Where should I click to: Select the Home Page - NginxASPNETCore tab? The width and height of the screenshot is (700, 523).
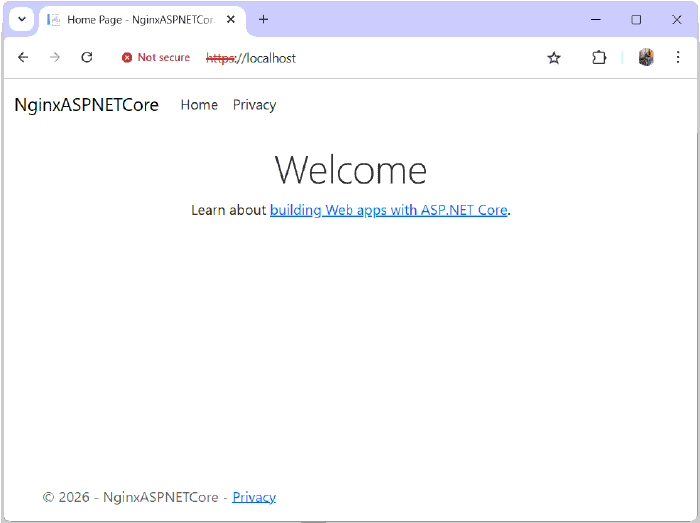pyautogui.click(x=142, y=21)
